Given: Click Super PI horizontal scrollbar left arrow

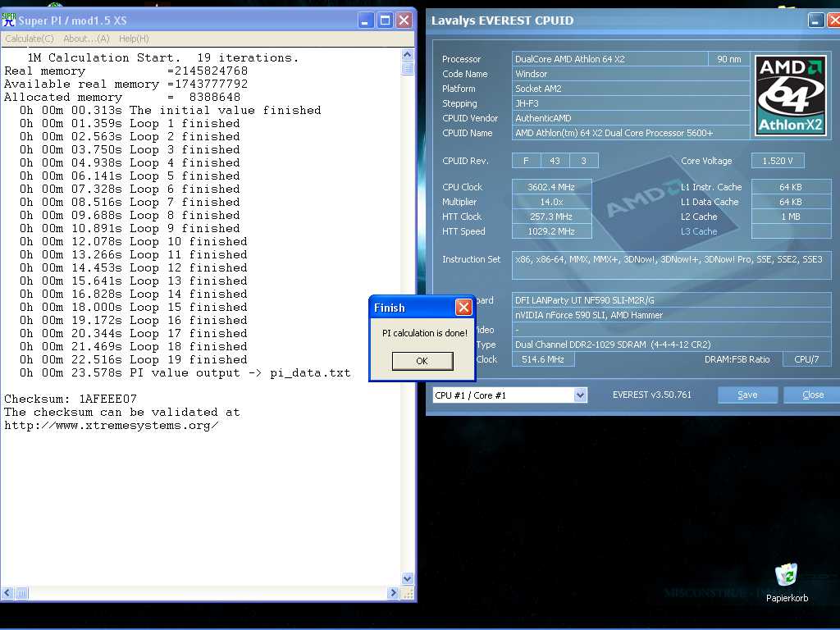Looking at the screenshot, I should coord(7,593).
